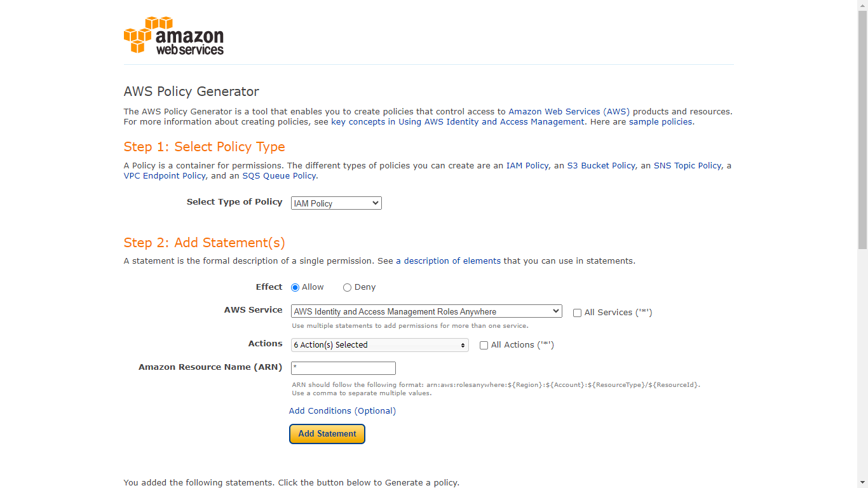
Task: Open the Add Conditions (Optional) link
Action: pyautogui.click(x=342, y=411)
